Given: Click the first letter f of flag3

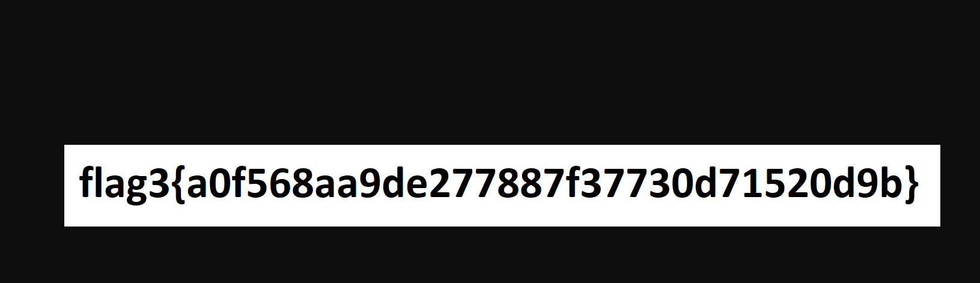Looking at the screenshot, I should coord(87,184).
